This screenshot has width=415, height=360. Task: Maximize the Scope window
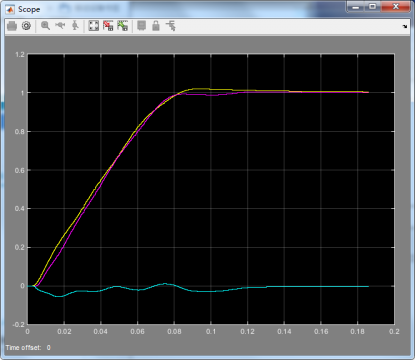(x=373, y=6)
